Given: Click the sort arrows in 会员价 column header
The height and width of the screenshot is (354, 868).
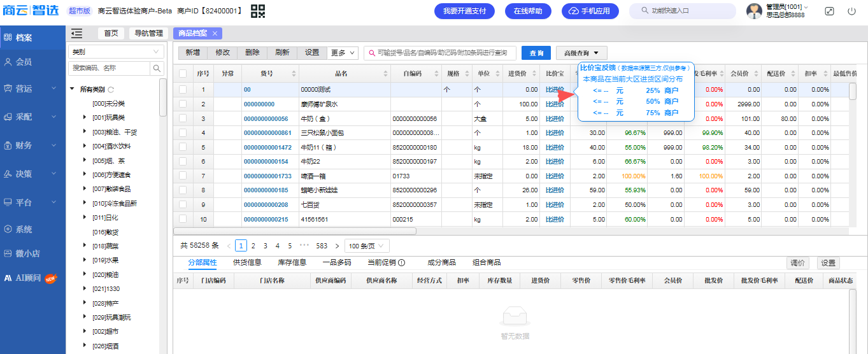Looking at the screenshot, I should tap(756, 73).
